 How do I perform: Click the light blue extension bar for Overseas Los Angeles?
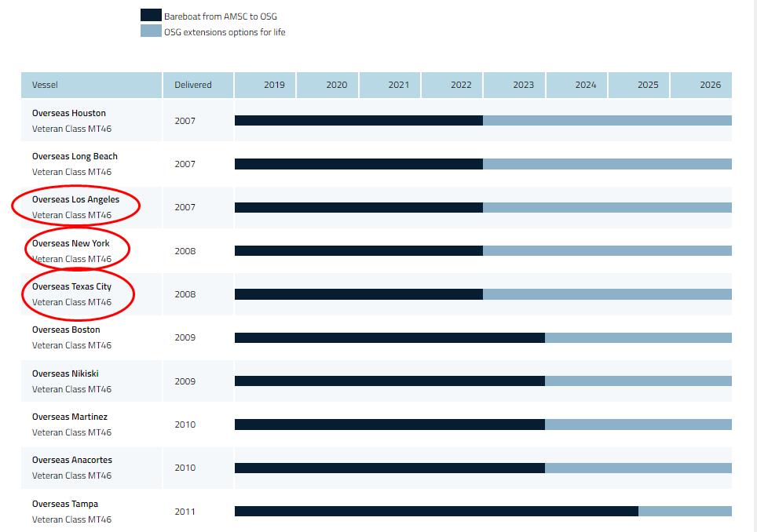607,207
